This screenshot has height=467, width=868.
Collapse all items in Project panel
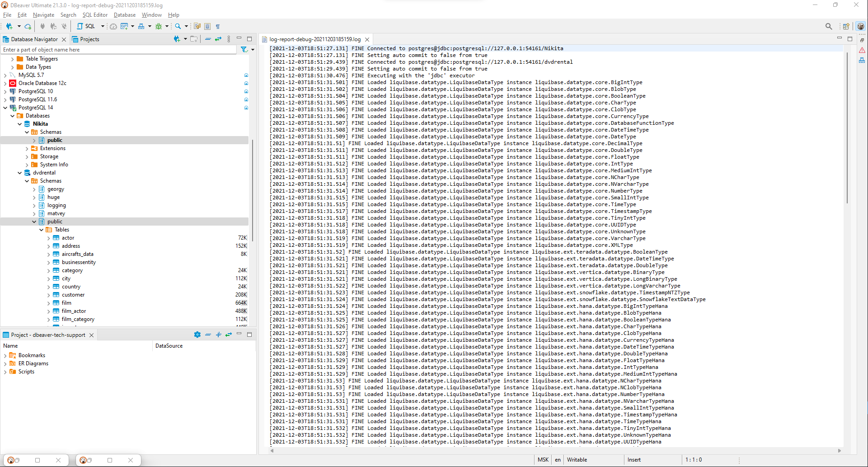[208, 335]
